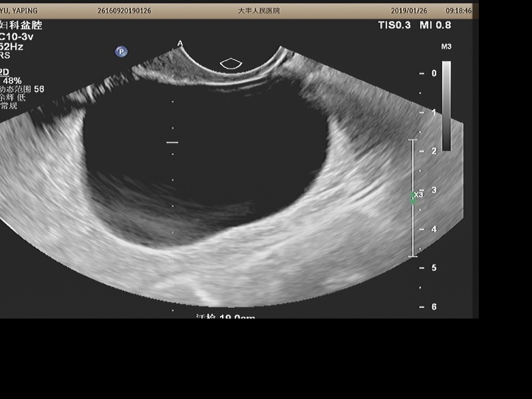Click patient ID 26160920190126 in header
The height and width of the screenshot is (399, 532).
pos(124,11)
